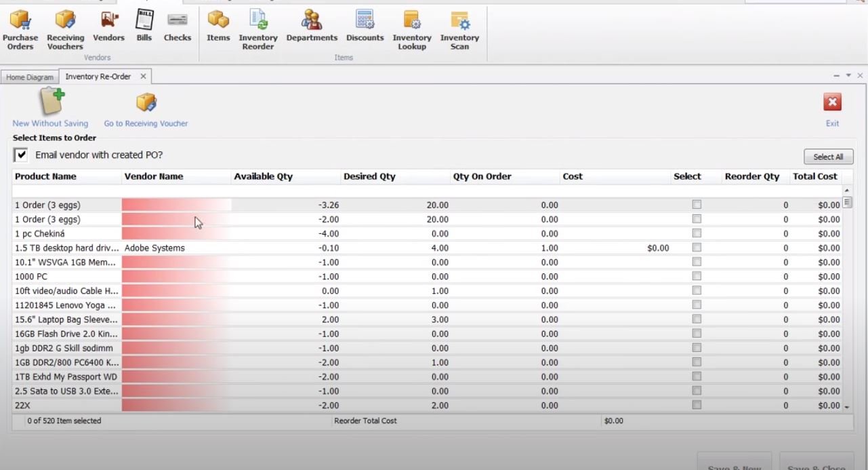Sort by Desired Qty column header

[396, 176]
